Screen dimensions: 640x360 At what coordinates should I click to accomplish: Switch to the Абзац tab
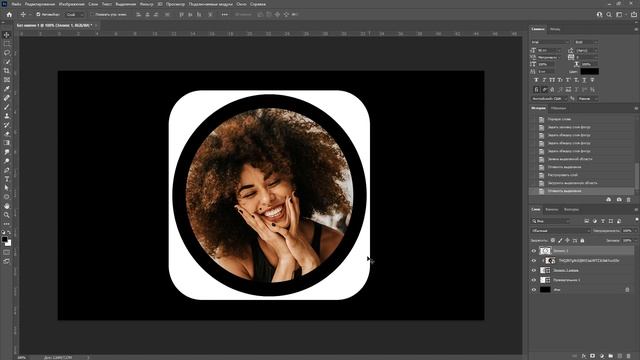pyautogui.click(x=555, y=29)
